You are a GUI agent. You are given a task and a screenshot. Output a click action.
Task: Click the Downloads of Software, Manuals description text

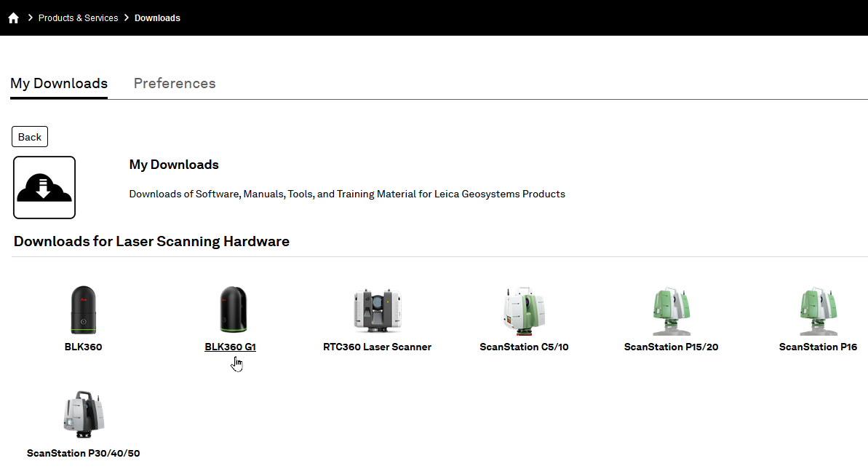point(347,194)
